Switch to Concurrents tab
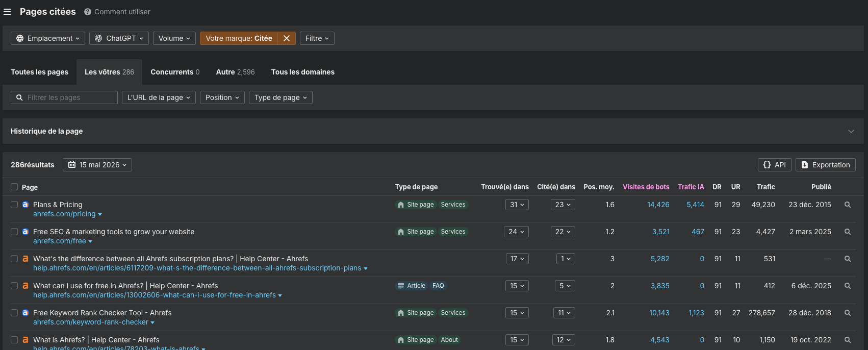Image resolution: width=868 pixels, height=350 pixels. pyautogui.click(x=175, y=72)
